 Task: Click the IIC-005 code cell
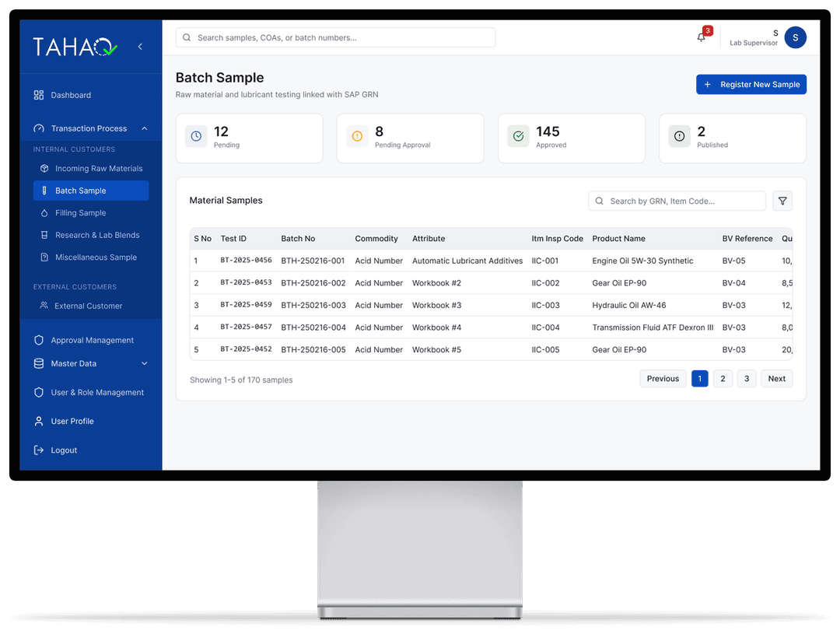[x=545, y=349]
